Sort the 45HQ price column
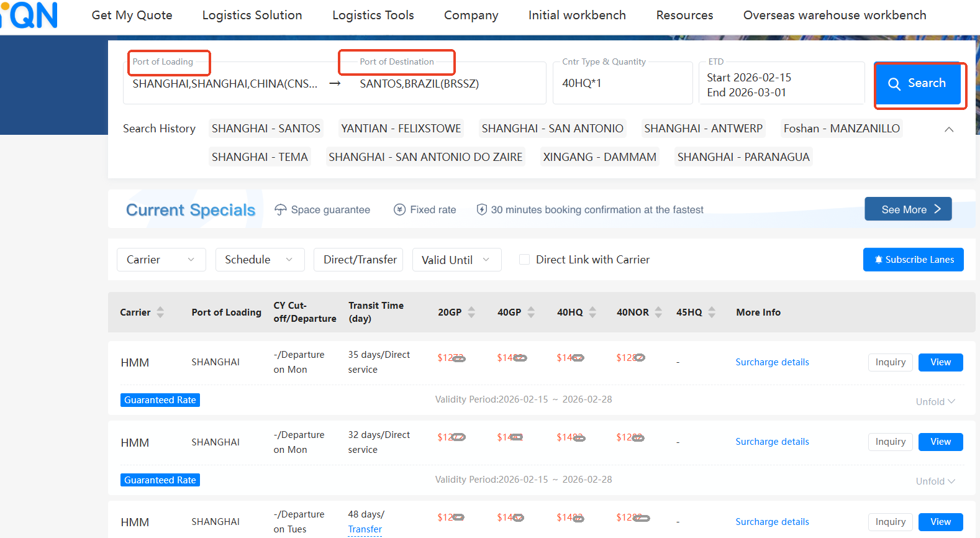The width and height of the screenshot is (980, 538). pyautogui.click(x=712, y=312)
